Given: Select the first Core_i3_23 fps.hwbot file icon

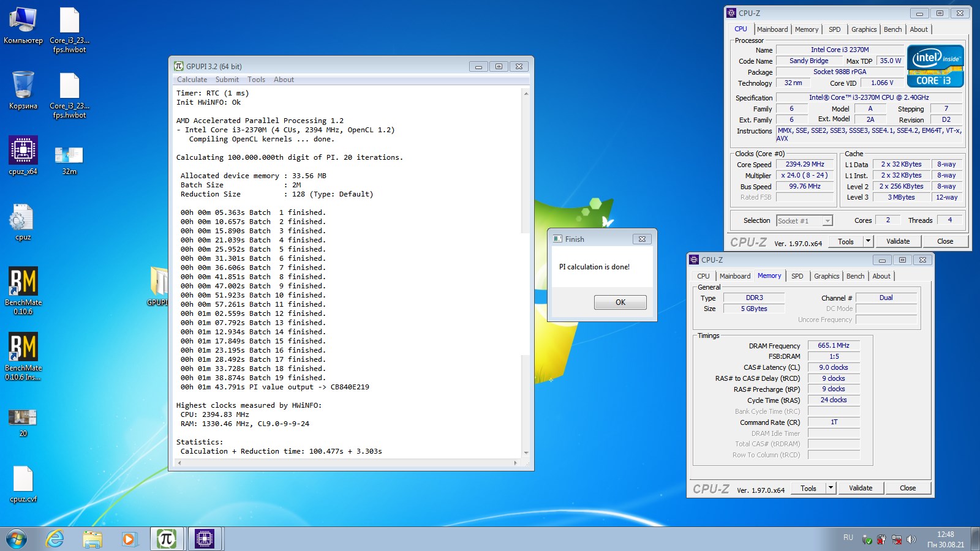Looking at the screenshot, I should 69,29.
